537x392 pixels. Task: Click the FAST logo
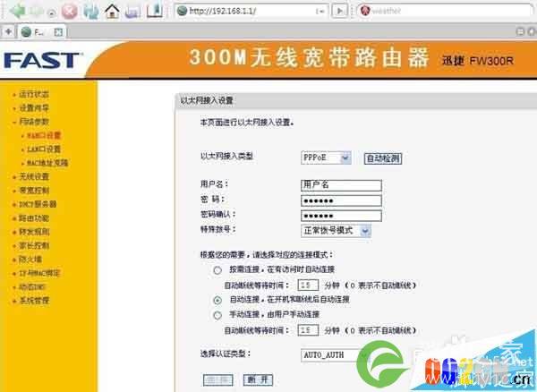coord(43,61)
